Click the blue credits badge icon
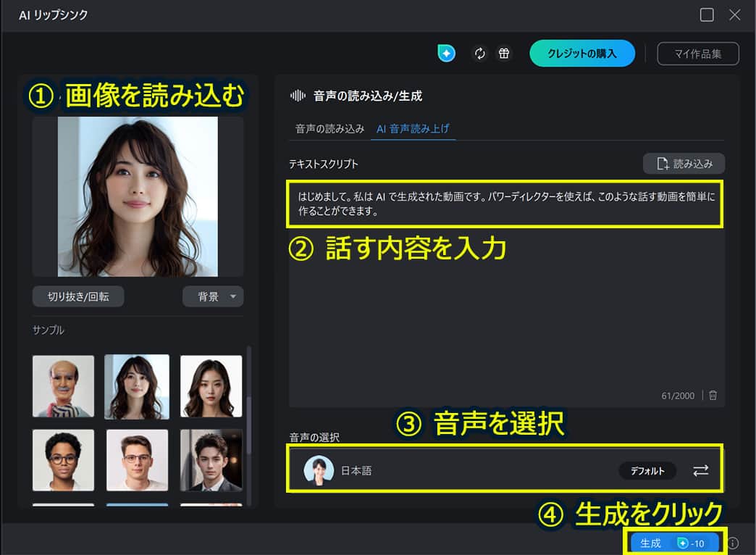 (x=447, y=53)
